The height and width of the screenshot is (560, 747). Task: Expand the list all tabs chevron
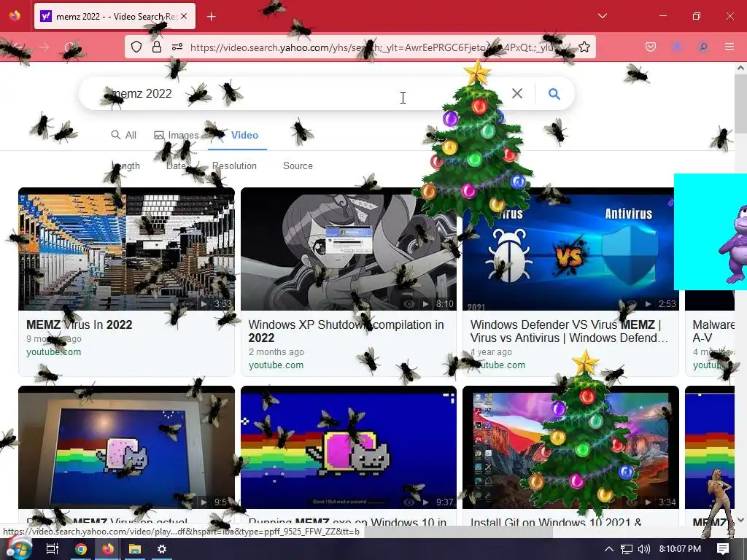pyautogui.click(x=602, y=16)
